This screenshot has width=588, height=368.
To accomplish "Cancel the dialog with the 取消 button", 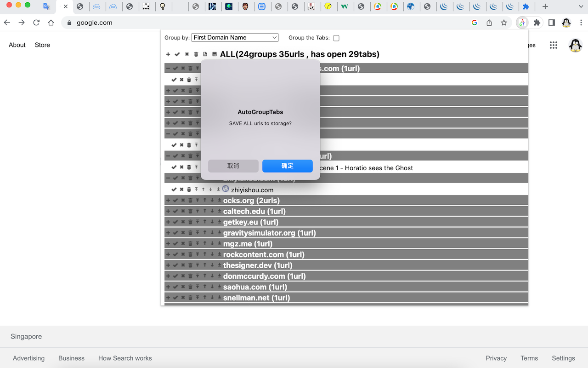I will tap(233, 166).
